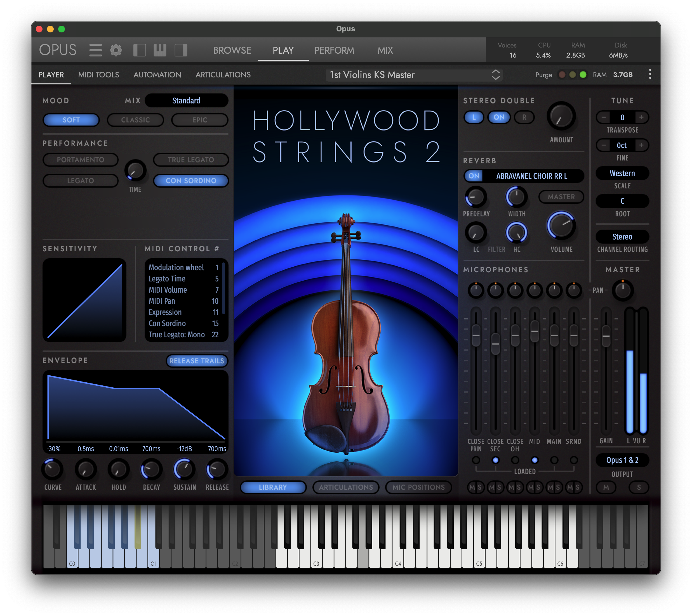The width and height of the screenshot is (692, 616).
Task: Open the hamburger main menu icon
Action: (95, 50)
